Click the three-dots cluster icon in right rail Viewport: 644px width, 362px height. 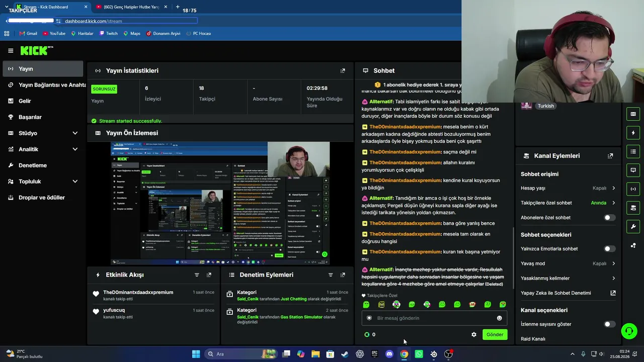(633, 245)
